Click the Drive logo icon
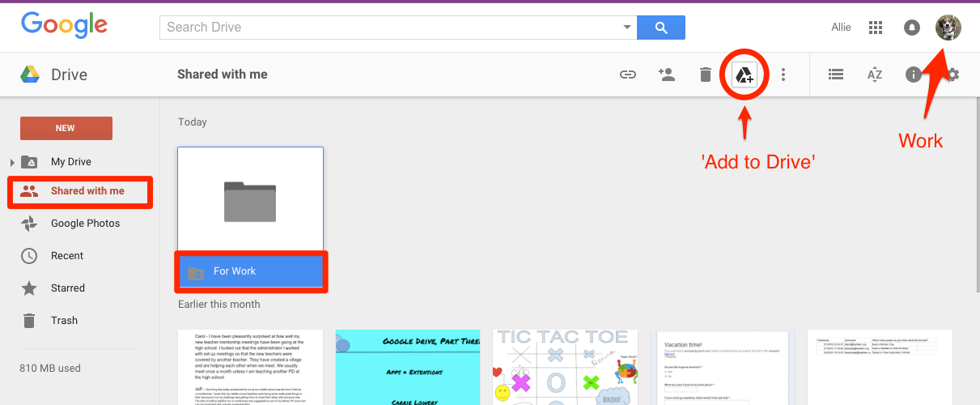This screenshot has width=980, height=405. (31, 75)
